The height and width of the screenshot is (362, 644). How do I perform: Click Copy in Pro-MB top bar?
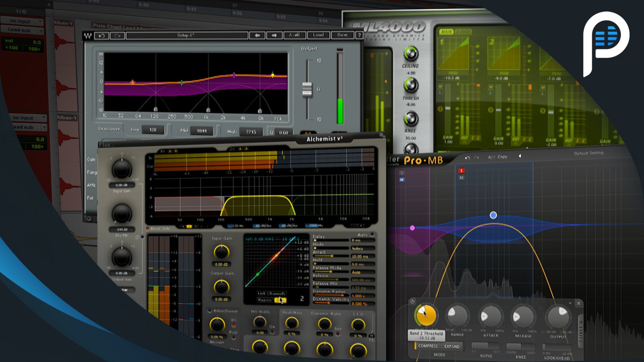pos(502,157)
